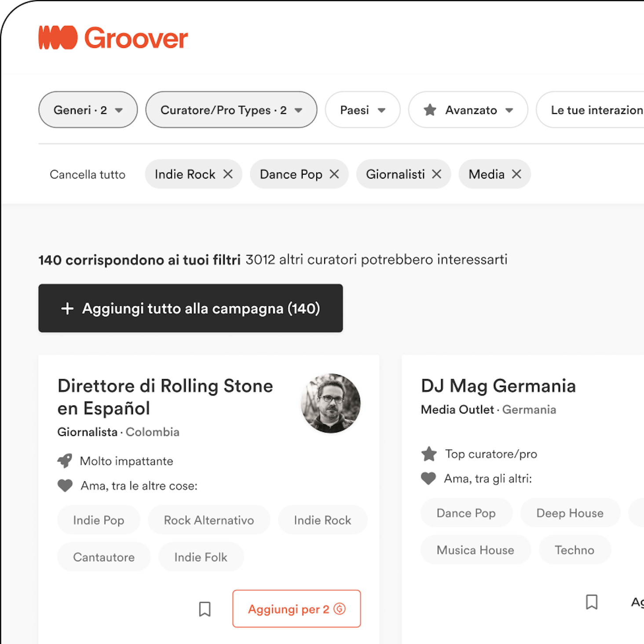Click the Groover logo
This screenshot has width=644, height=644.
113,38
